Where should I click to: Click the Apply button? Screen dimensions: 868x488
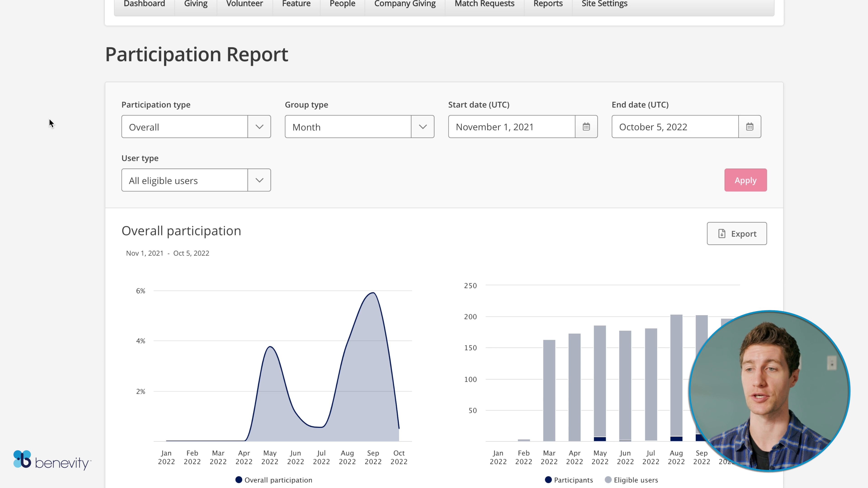(746, 180)
